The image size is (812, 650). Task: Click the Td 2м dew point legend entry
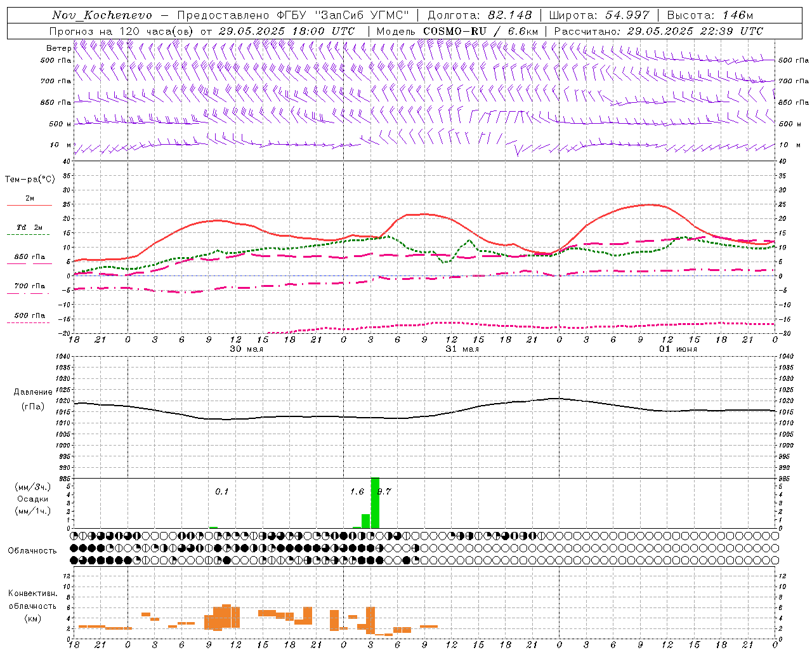[x=29, y=227]
